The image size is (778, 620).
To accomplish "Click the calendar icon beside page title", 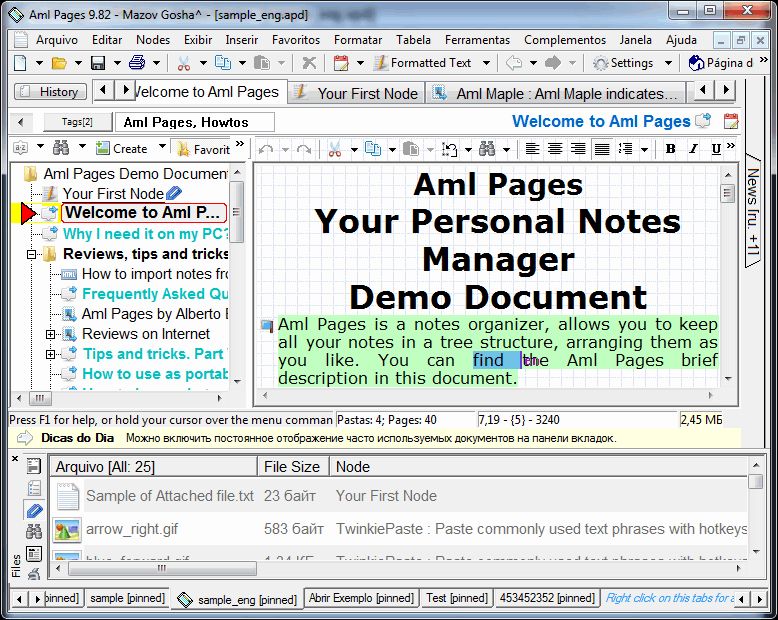I will (731, 121).
